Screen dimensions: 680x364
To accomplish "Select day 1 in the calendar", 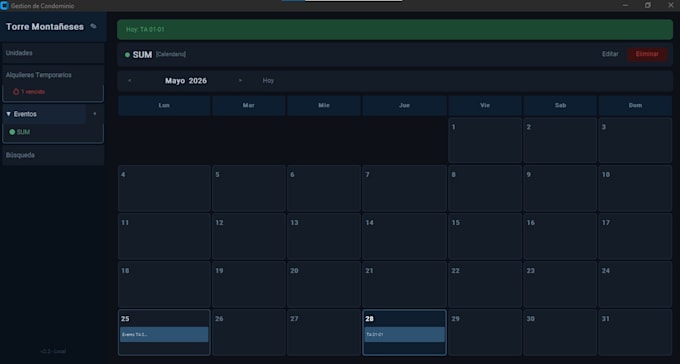I will (x=485, y=141).
